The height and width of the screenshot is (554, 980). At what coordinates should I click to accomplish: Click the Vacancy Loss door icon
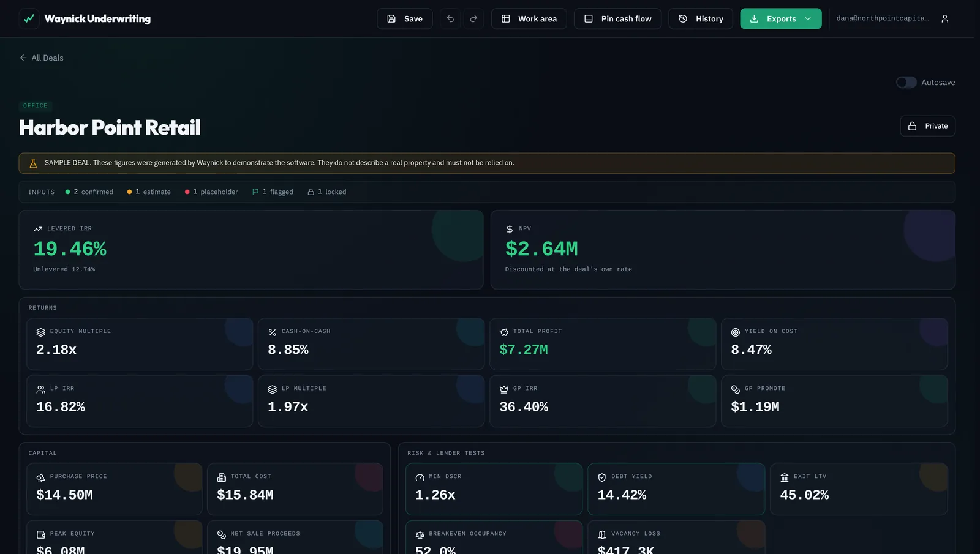[x=602, y=534]
